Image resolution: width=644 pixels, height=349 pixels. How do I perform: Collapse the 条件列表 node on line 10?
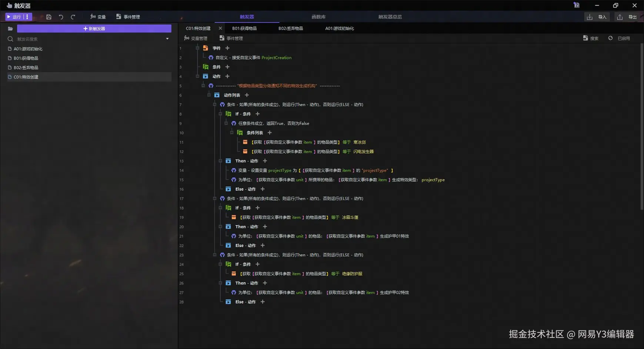[232, 133]
